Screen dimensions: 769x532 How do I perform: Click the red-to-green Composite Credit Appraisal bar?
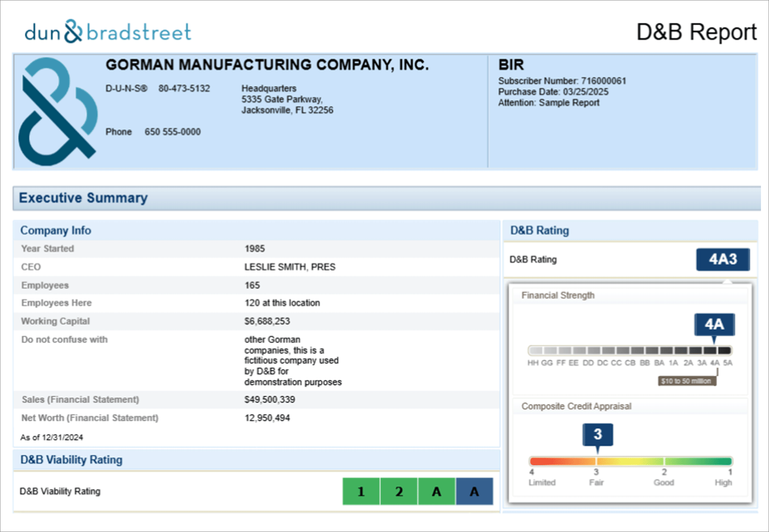(x=630, y=461)
